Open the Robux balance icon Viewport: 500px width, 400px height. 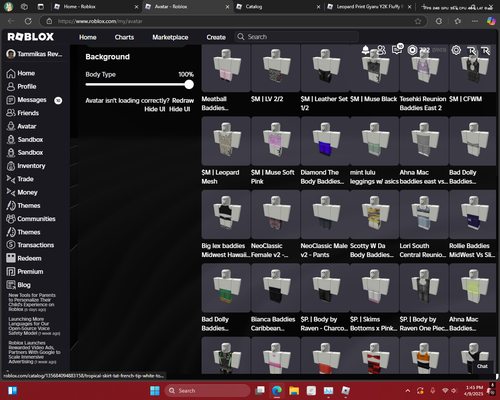413,50
